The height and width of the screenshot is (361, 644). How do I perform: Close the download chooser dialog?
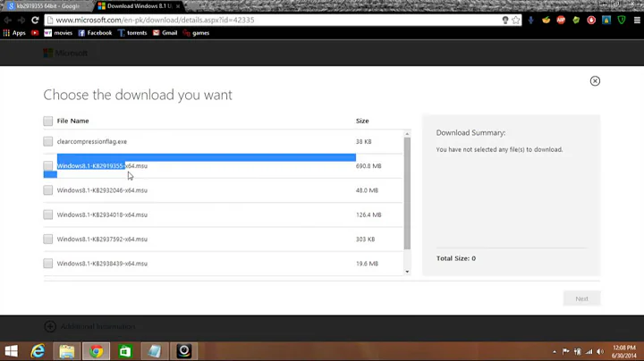tap(595, 80)
